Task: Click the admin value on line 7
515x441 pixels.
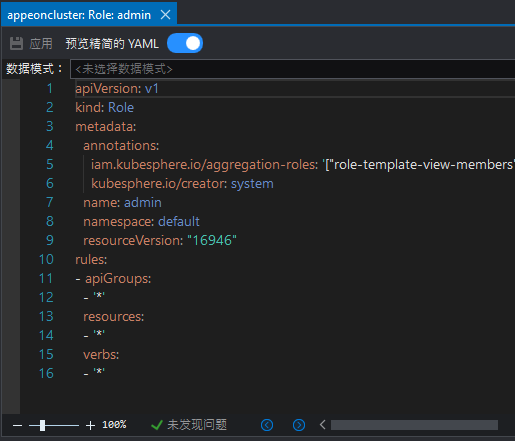Action: coord(143,203)
